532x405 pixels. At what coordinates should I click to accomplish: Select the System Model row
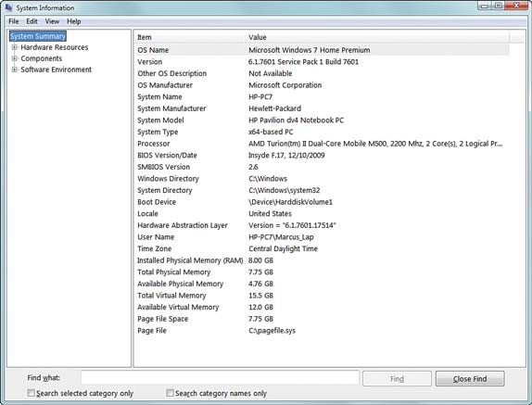pyautogui.click(x=322, y=120)
